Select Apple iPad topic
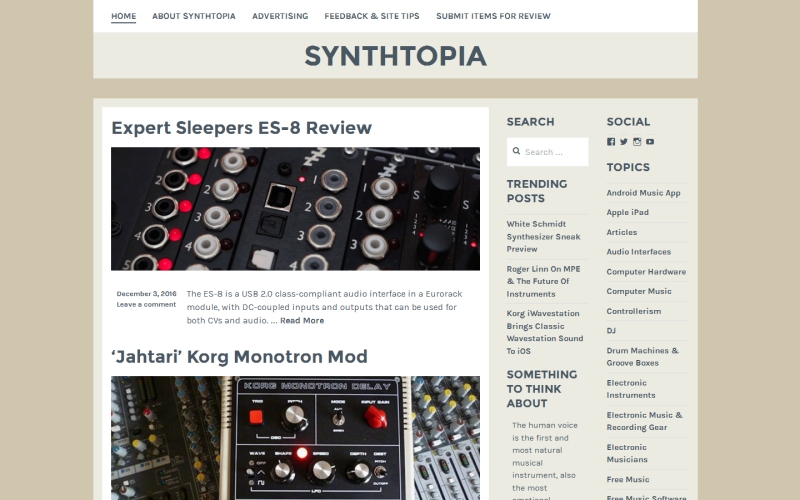 (x=628, y=212)
